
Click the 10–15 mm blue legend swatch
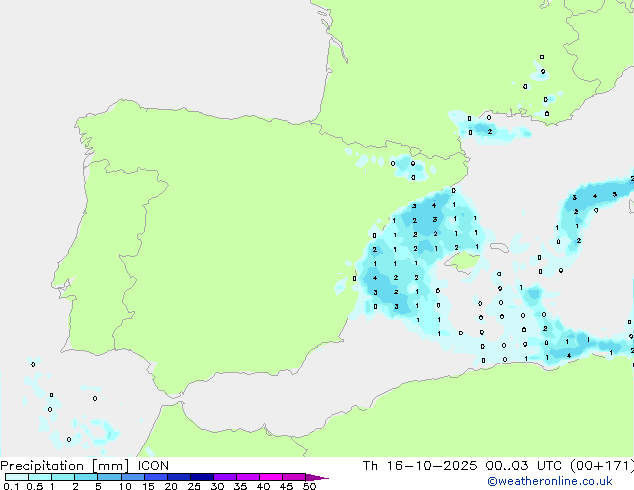[133, 477]
